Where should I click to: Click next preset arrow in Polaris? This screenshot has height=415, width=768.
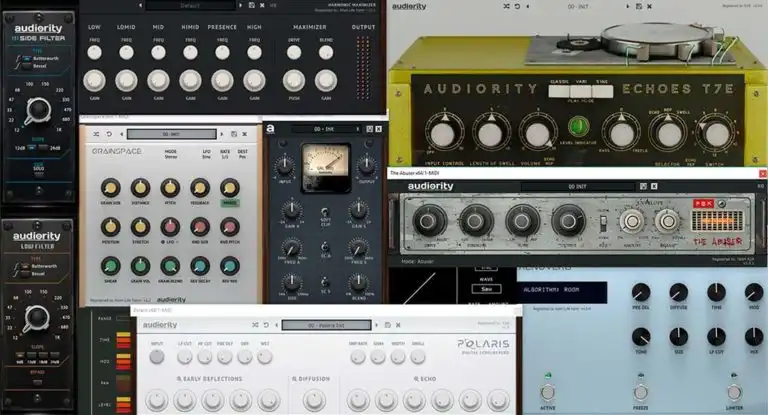pyautogui.click(x=377, y=325)
